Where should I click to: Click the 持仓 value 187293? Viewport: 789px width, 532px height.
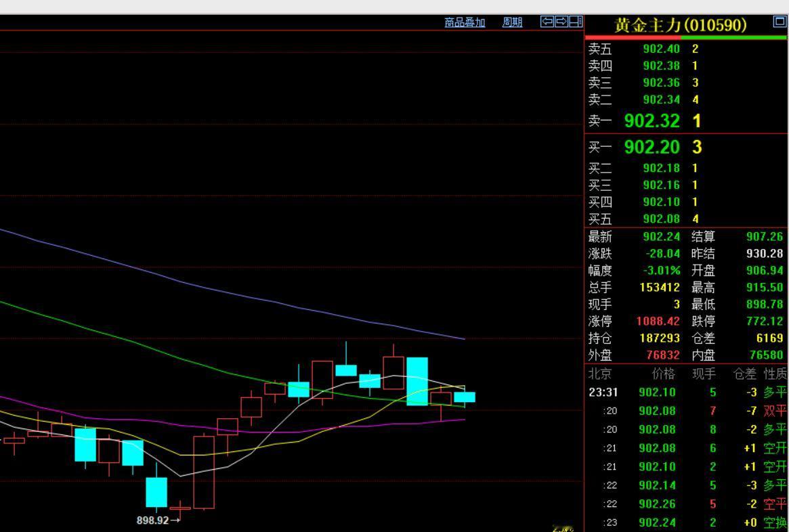(x=660, y=338)
